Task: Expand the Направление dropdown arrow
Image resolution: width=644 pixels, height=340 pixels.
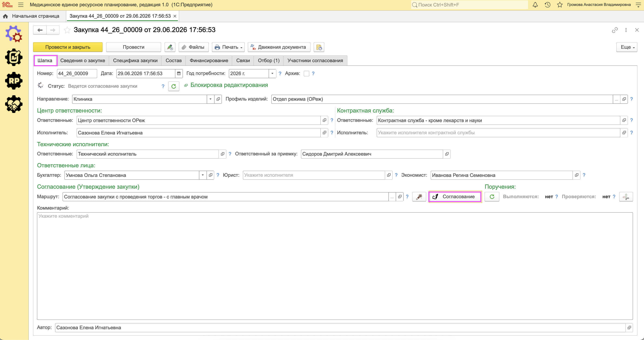Action: 211,99
